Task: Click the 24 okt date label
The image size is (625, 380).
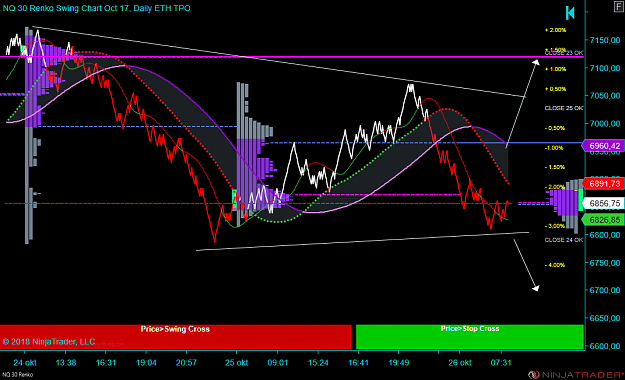Action: point(25,363)
